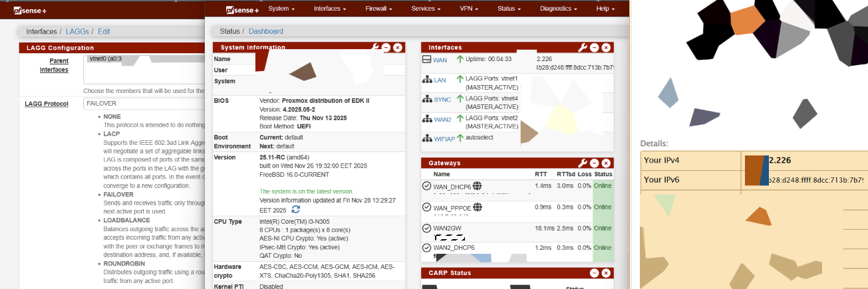Open the VPN menu
868x289 pixels.
click(469, 9)
